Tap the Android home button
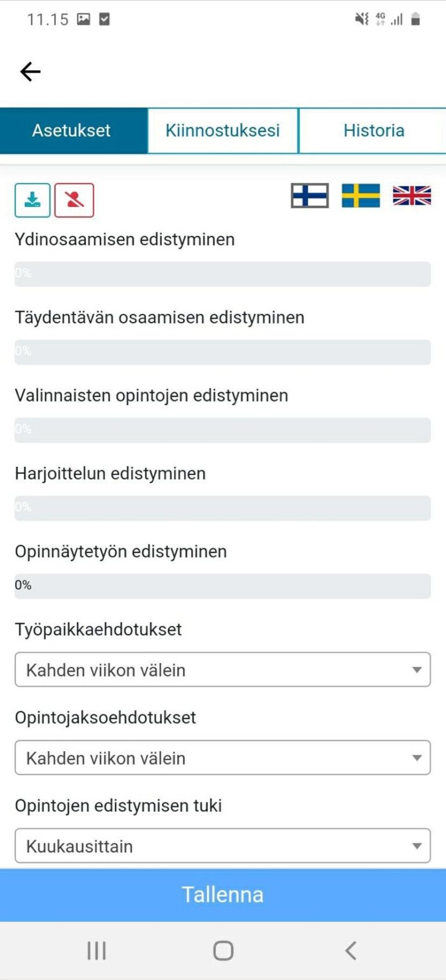Screen dimensions: 446x980 pyautogui.click(x=222, y=950)
